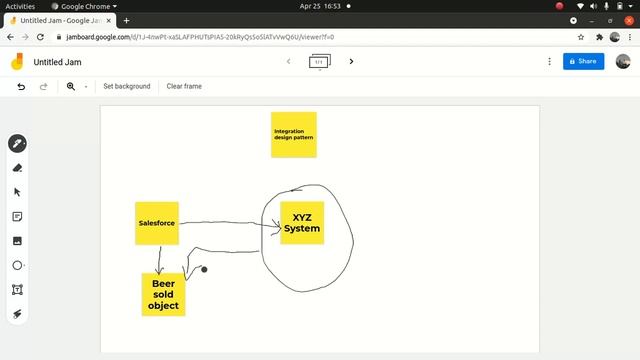Go to the next frame

click(x=351, y=62)
